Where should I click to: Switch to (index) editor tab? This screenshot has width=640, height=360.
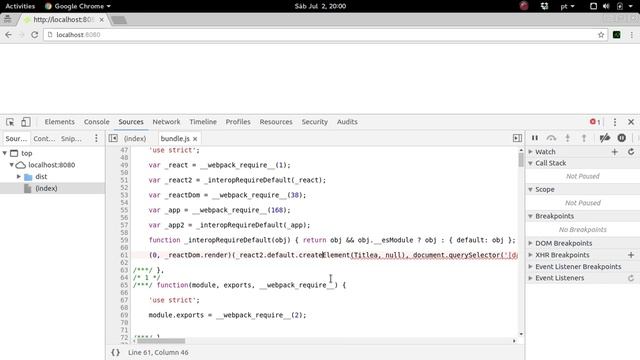click(x=135, y=139)
